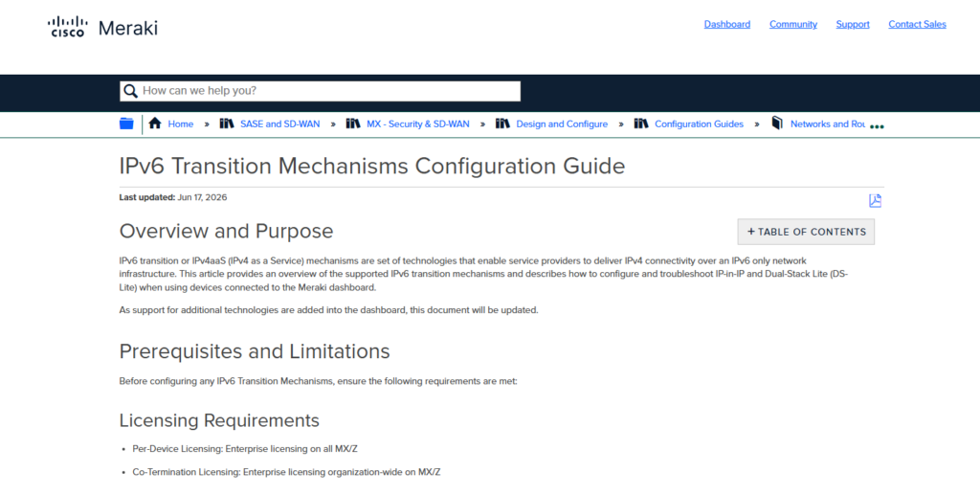This screenshot has height=495, width=980.
Task: Click the Cisco Meraki logo
Action: (x=102, y=28)
